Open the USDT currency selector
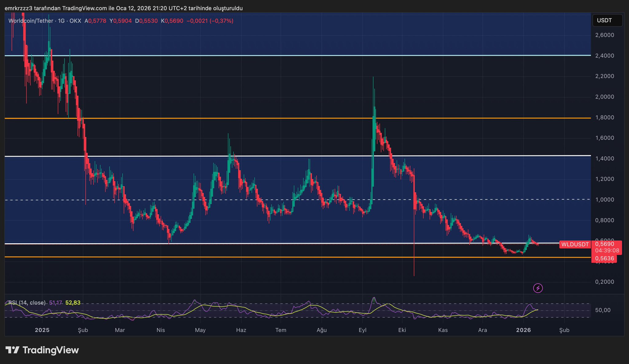The image size is (629, 364). coord(607,21)
